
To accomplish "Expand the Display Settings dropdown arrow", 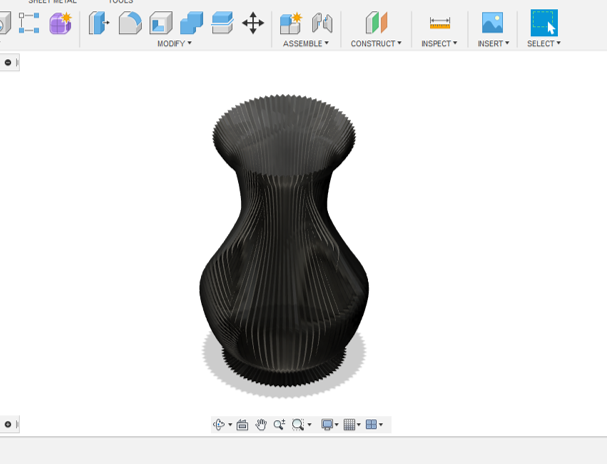I will pyautogui.click(x=336, y=425).
